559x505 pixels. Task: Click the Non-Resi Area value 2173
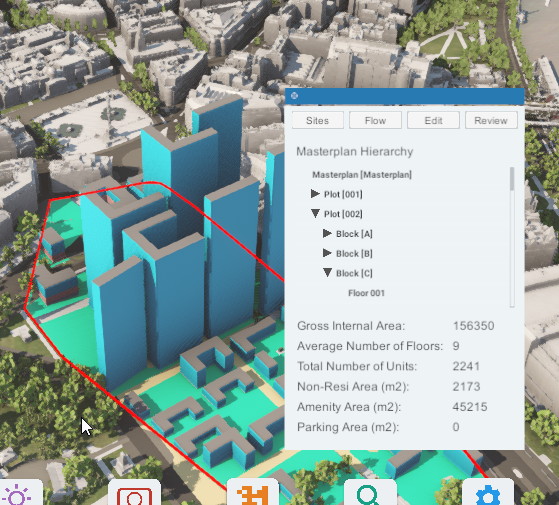466,387
